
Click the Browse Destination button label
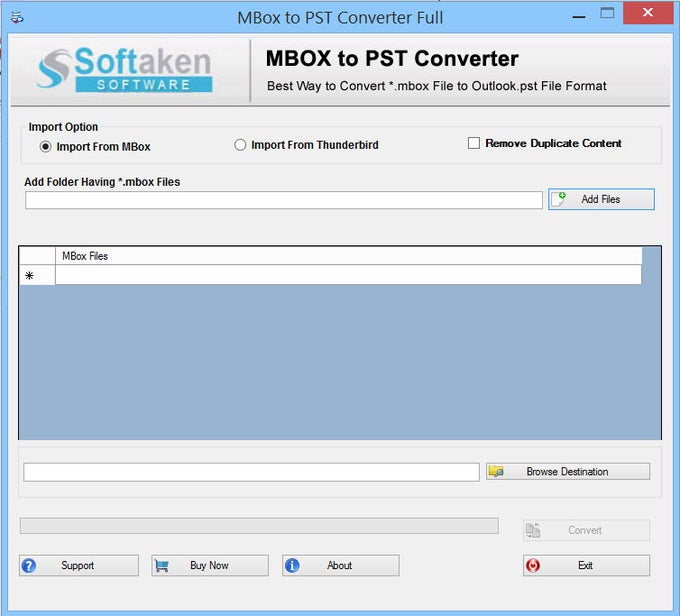coord(567,472)
